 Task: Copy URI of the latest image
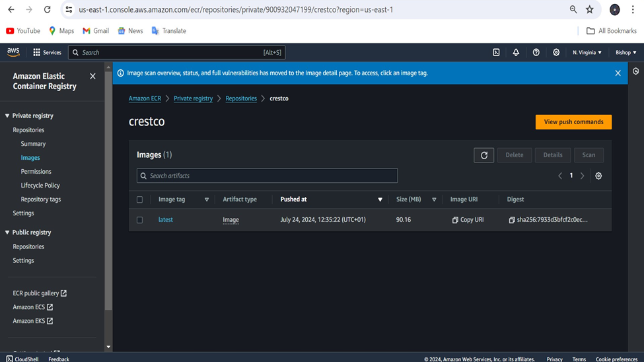pyautogui.click(x=468, y=220)
